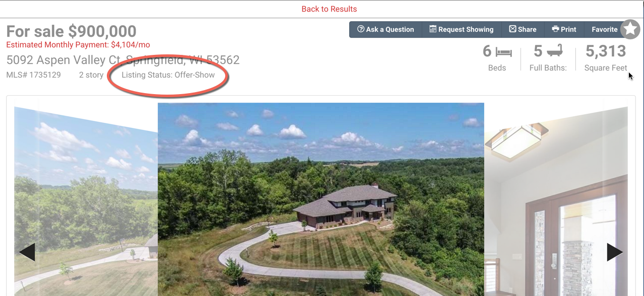
Task: Click the bed icon beside 6 Beds
Action: tap(503, 51)
